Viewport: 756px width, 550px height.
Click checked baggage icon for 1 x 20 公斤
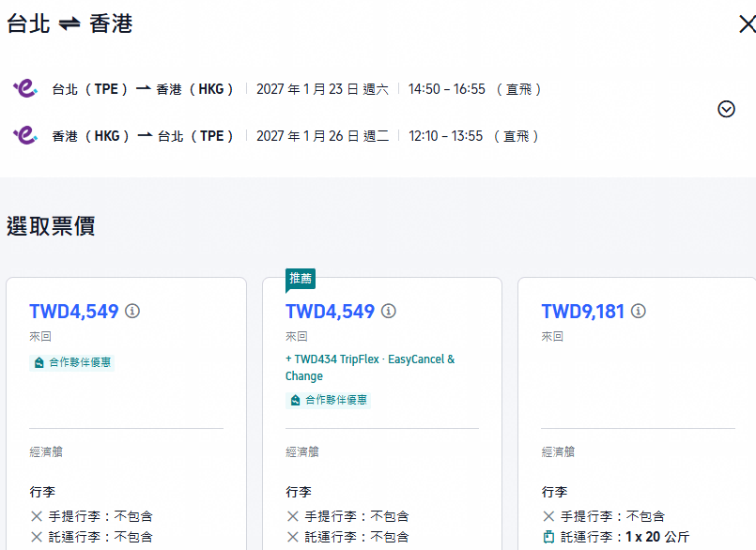(x=548, y=537)
